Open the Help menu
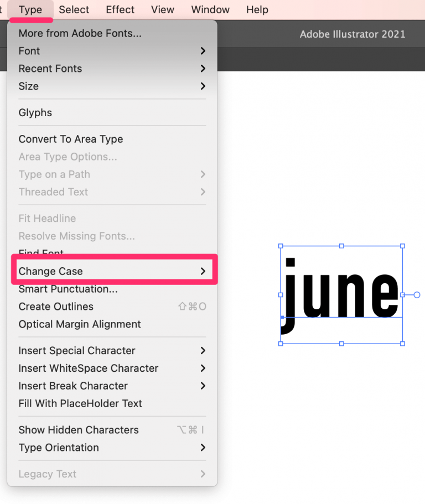Image resolution: width=425 pixels, height=504 pixels. pos(257,9)
